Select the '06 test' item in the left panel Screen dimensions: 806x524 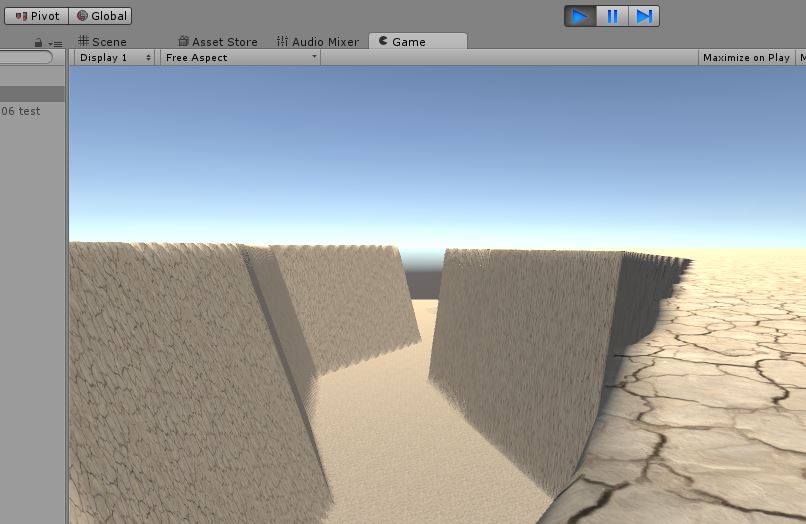21,111
